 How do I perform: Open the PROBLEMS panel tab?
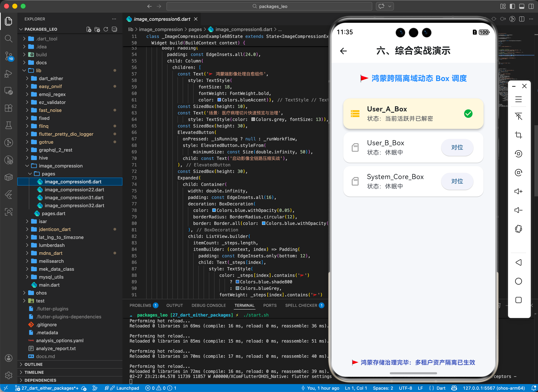pos(140,305)
